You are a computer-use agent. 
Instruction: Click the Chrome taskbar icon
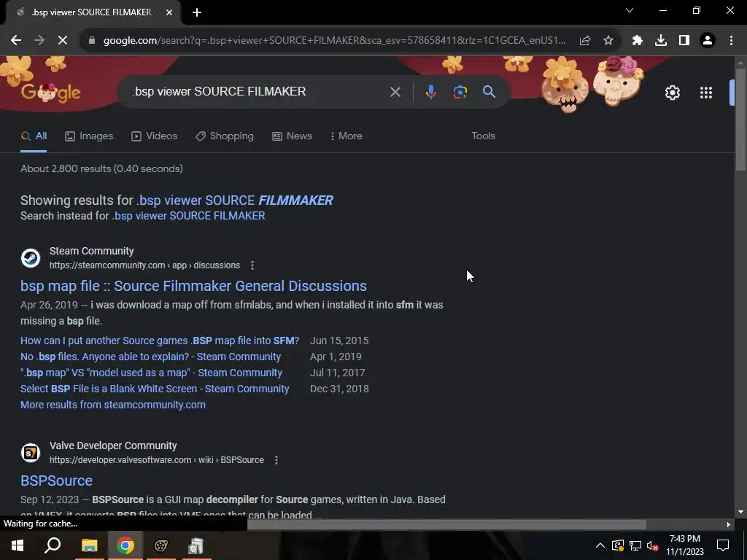click(125, 545)
